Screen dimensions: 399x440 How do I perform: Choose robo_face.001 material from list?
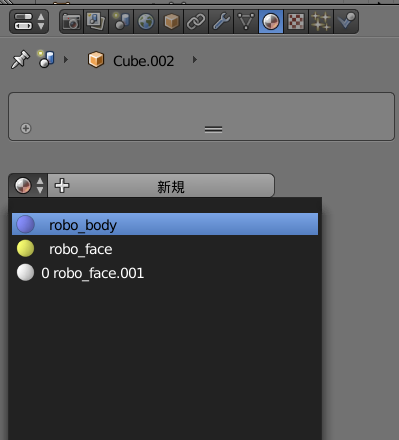[165, 273]
